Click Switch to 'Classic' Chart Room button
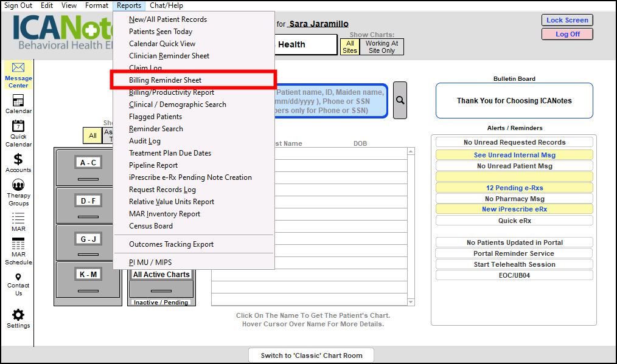This screenshot has width=617, height=364. 311,355
